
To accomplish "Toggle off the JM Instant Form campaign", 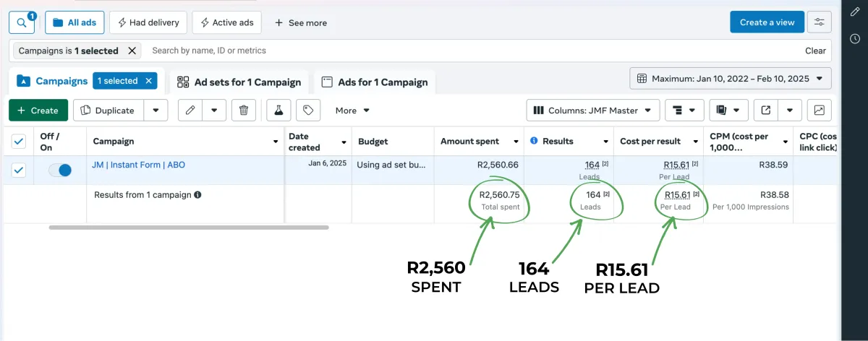I will 60,170.
